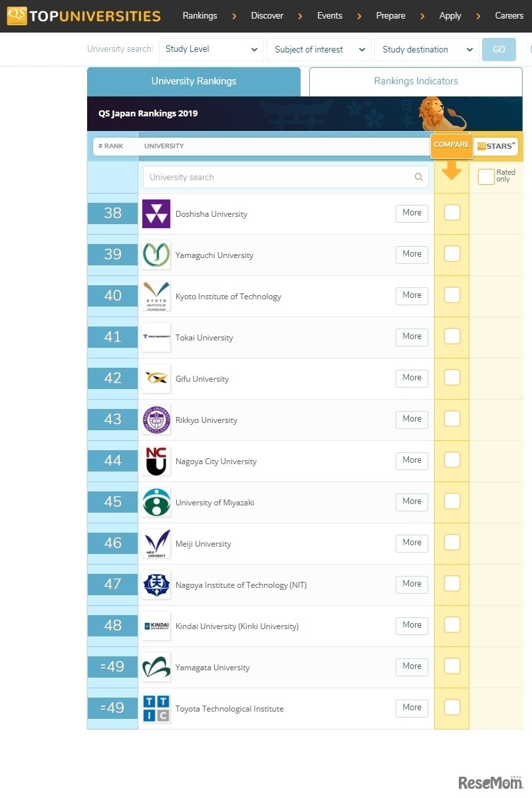Click rank number 38 cell
The image size is (532, 798).
112,213
